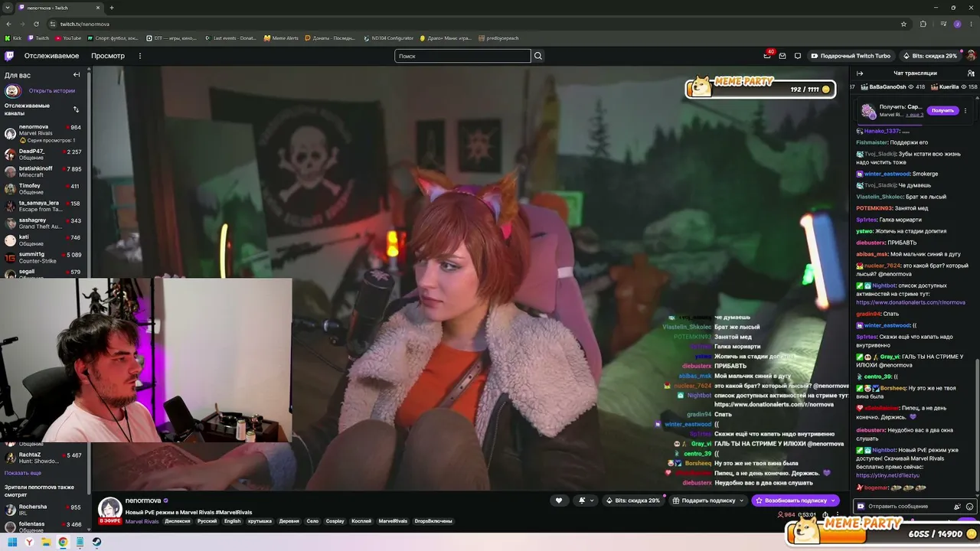Open the whispers speech bubble icon

tap(798, 56)
